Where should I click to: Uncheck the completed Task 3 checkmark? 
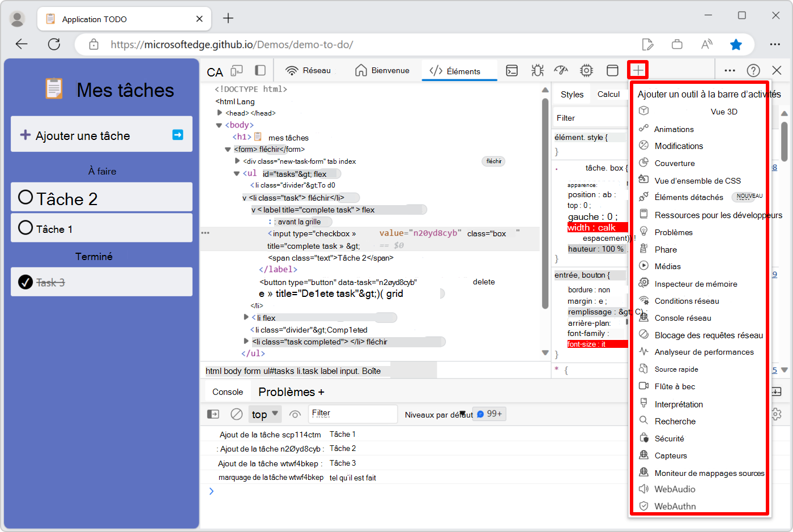[x=25, y=282]
